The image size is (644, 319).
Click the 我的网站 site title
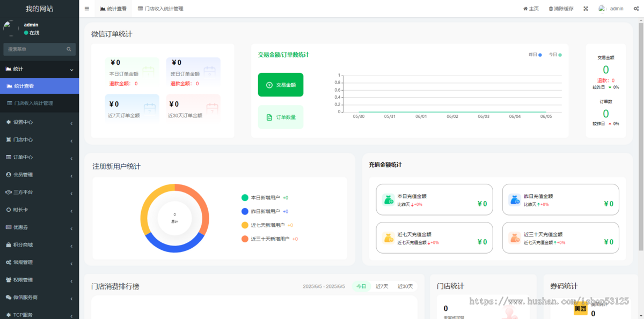coord(39,9)
